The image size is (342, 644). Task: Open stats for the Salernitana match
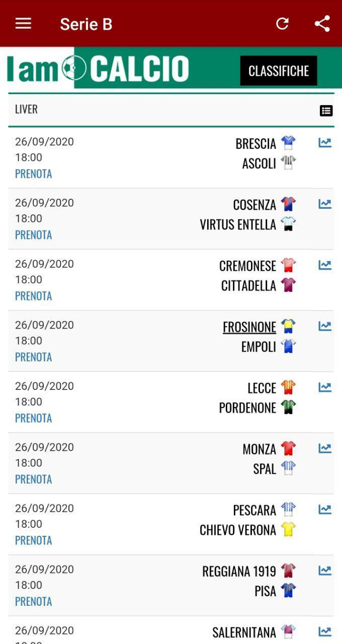pyautogui.click(x=325, y=632)
